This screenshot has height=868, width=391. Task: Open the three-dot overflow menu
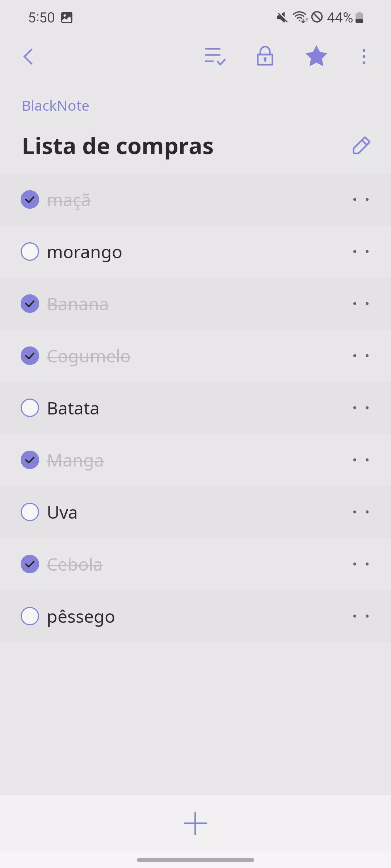(x=364, y=57)
